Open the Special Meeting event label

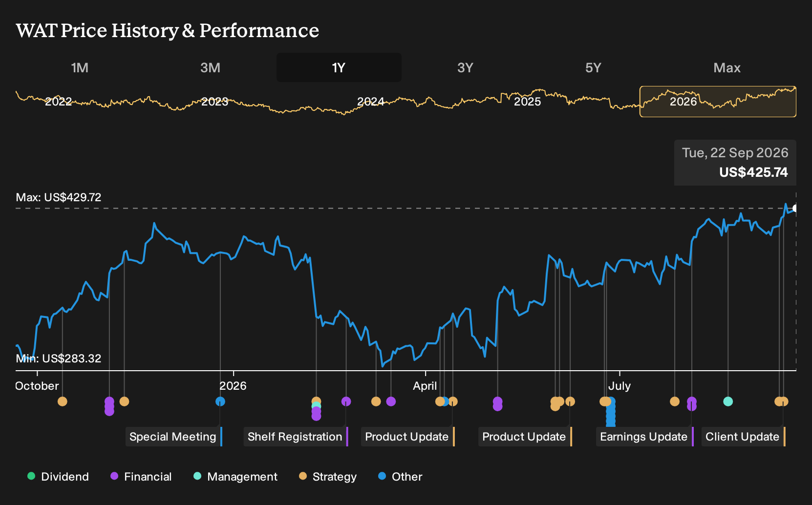point(173,437)
